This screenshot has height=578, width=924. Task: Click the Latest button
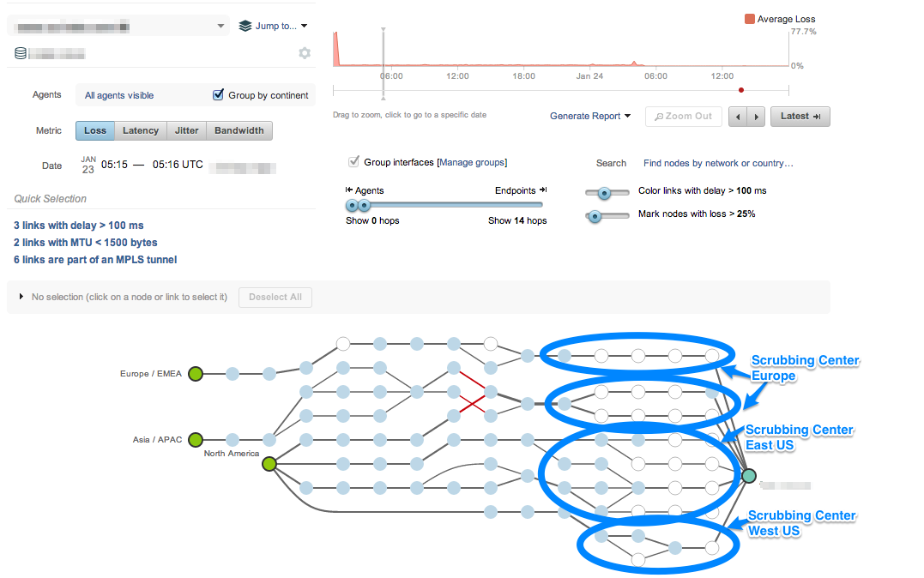coord(800,117)
